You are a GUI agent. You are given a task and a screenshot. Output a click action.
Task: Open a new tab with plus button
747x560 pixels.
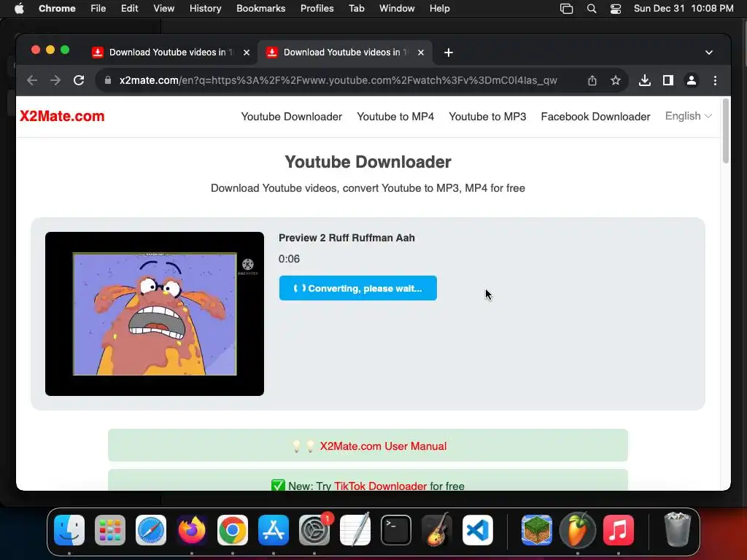pyautogui.click(x=449, y=52)
